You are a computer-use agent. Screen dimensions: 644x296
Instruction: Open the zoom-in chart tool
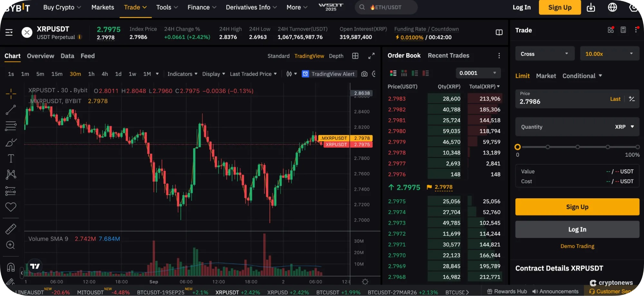coord(11,244)
